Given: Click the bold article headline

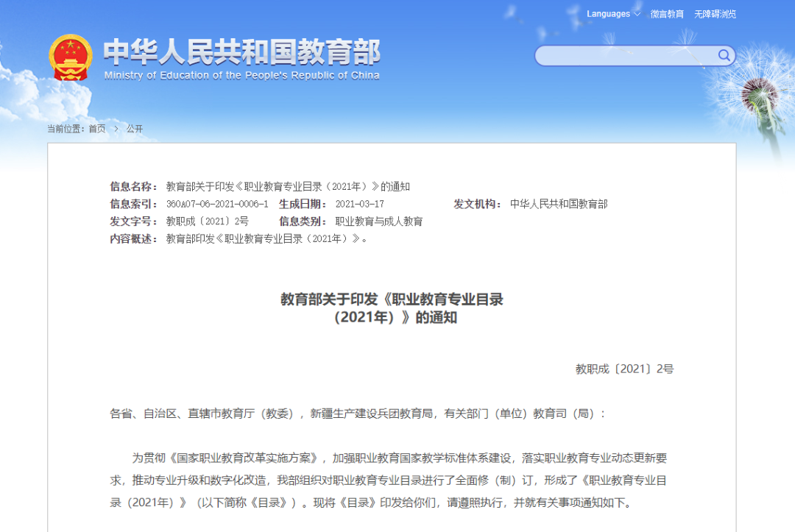Looking at the screenshot, I should pos(392,308).
